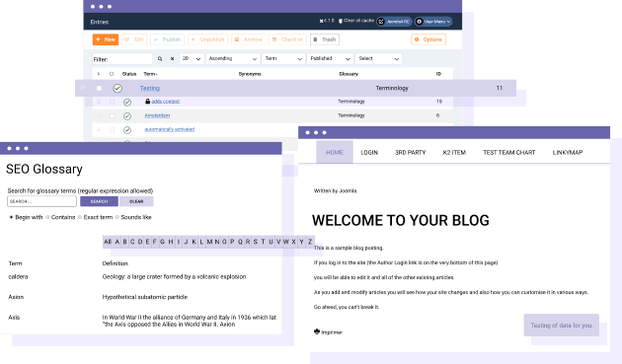Open the Published status filter dropdown
The height and width of the screenshot is (364, 622).
(330, 58)
